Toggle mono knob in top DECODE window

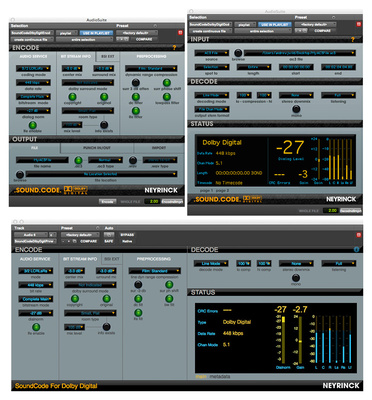(x=296, y=109)
